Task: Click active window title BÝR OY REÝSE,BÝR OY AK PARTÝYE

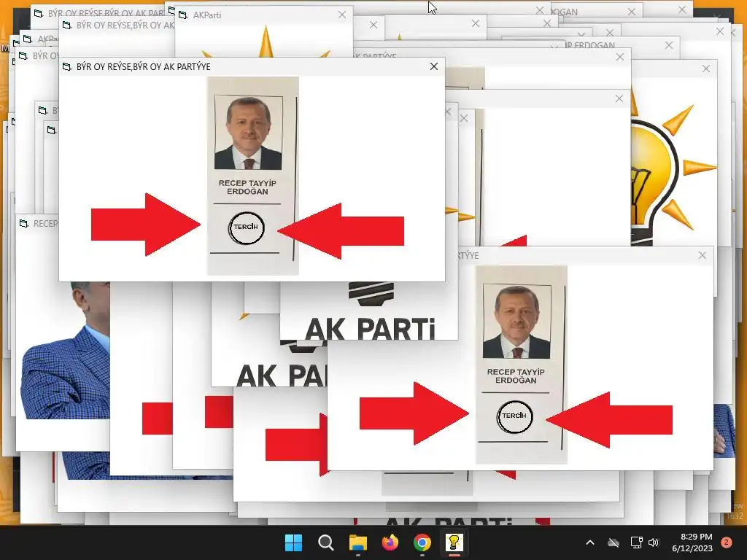Action: (x=144, y=66)
